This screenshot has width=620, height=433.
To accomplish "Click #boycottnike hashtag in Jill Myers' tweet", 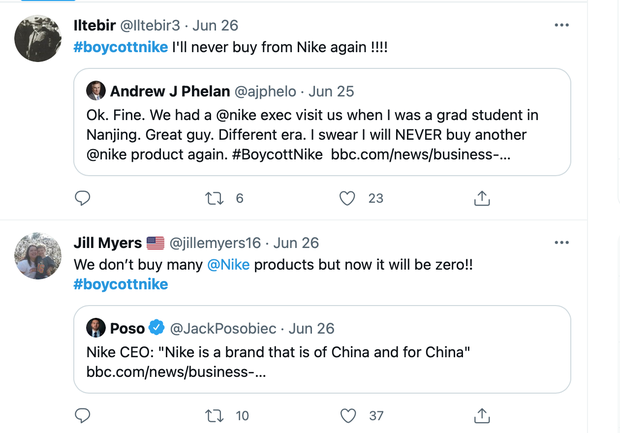I will (x=120, y=284).
